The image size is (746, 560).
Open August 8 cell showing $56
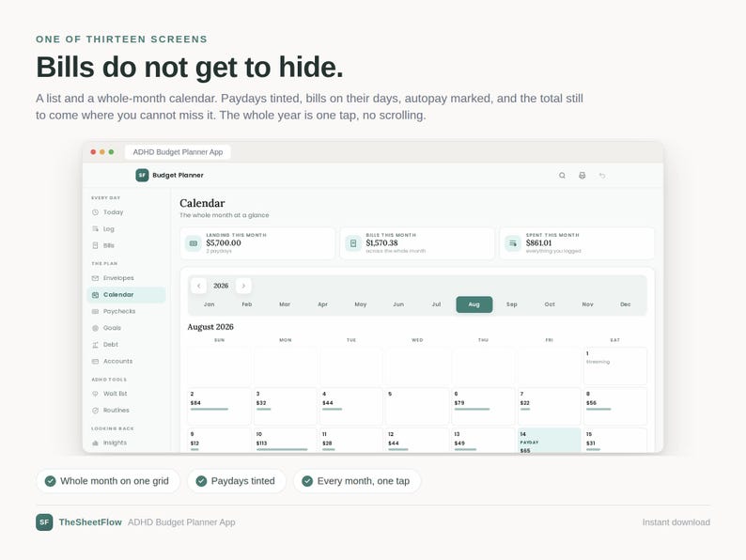(615, 406)
